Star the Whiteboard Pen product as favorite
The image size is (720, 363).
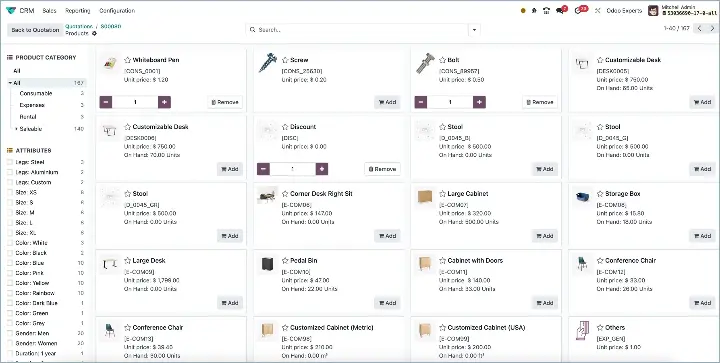pos(128,60)
